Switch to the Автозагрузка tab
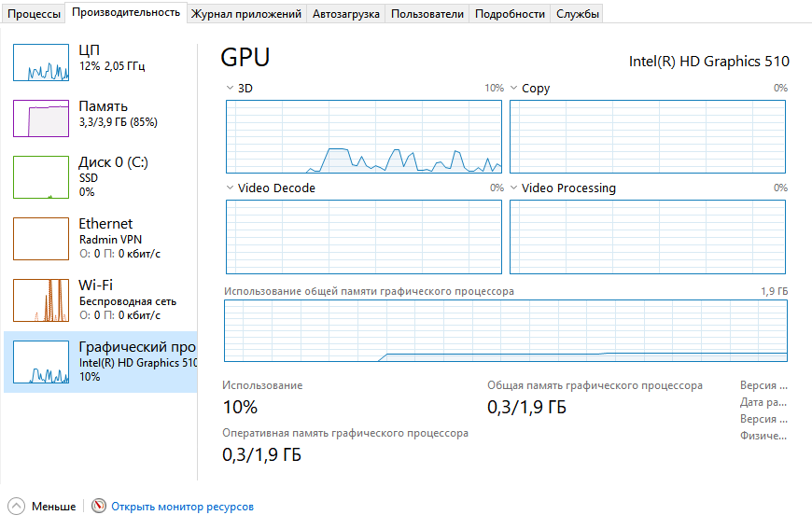This screenshot has width=812, height=529. click(346, 14)
